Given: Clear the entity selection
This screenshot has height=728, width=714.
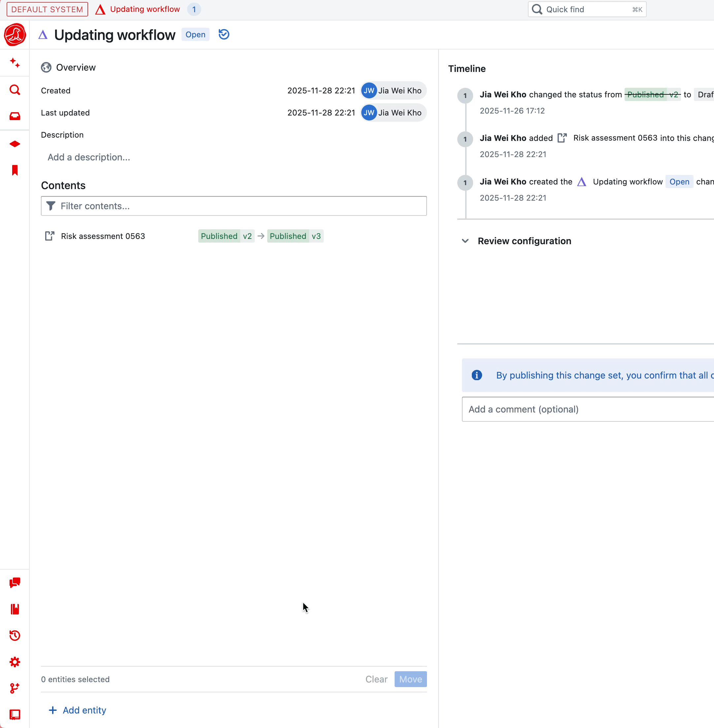Looking at the screenshot, I should (x=376, y=679).
